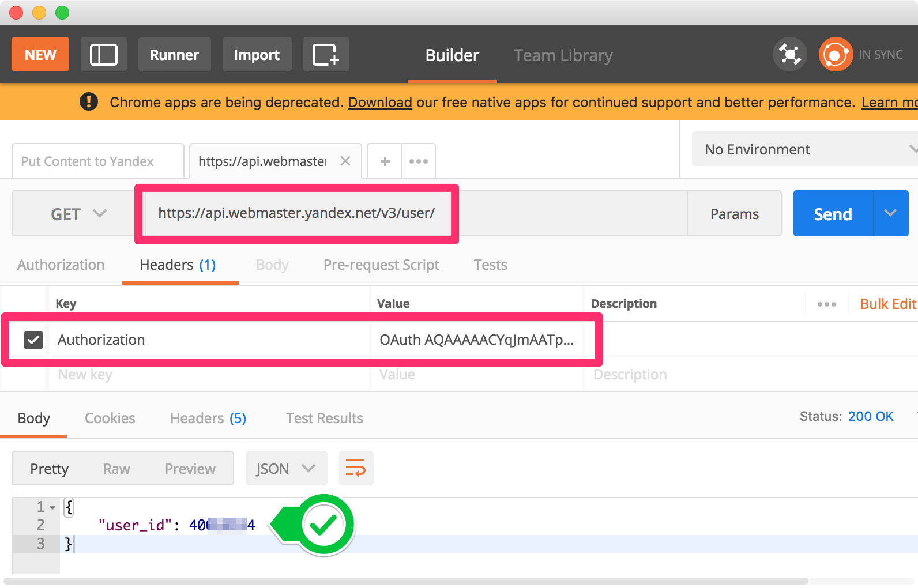Click the horizontal scrollbar at bottom
918x588 pixels.
pyautogui.click(x=406, y=581)
